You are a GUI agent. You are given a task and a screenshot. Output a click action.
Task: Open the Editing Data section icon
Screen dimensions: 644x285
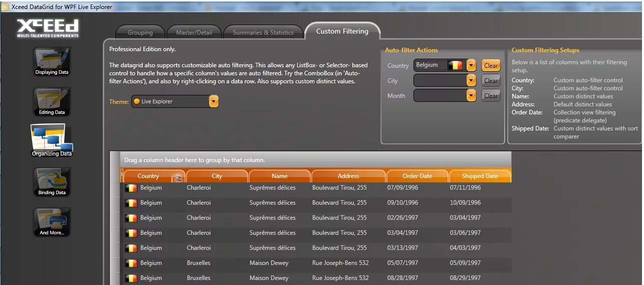tap(52, 102)
